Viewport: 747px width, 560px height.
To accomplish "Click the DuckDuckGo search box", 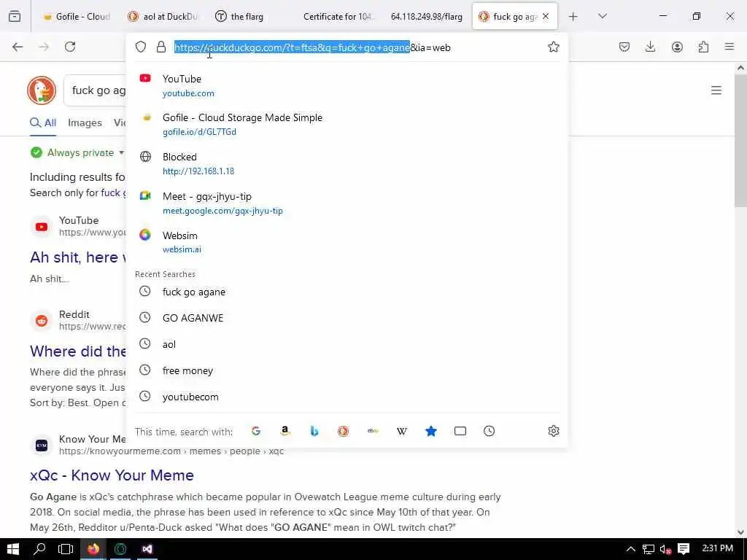I will pyautogui.click(x=96, y=90).
